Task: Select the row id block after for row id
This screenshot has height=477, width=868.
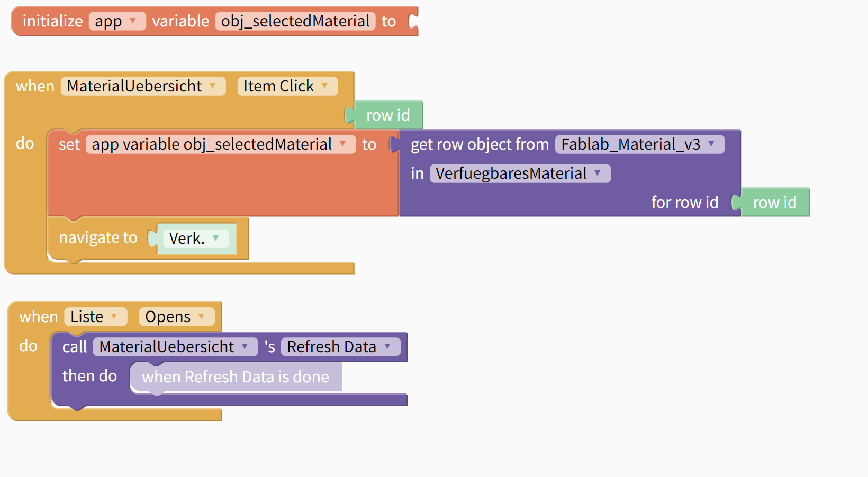Action: (774, 203)
